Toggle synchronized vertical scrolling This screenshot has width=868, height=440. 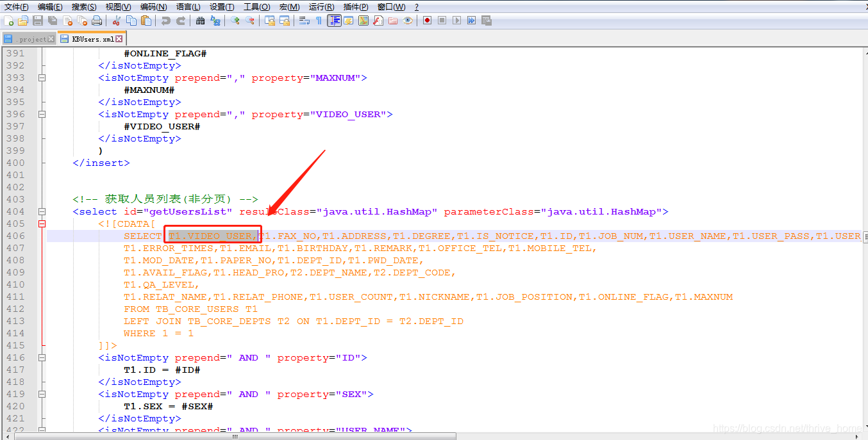click(x=270, y=20)
